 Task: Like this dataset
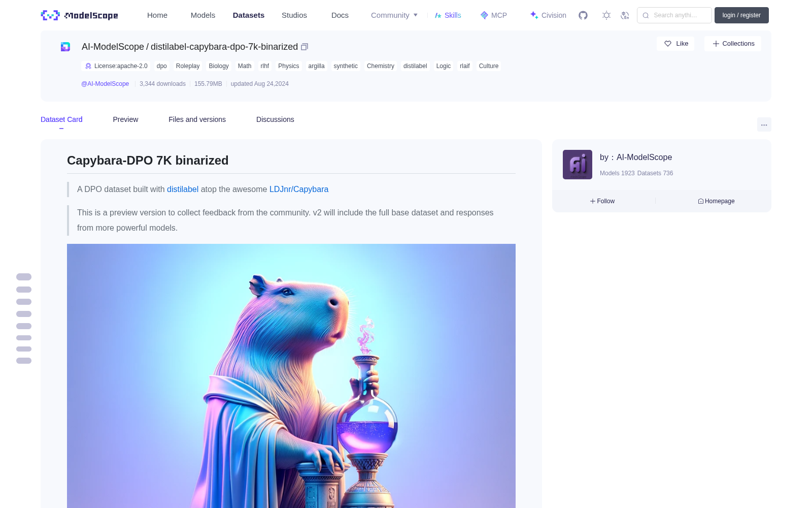tap(675, 44)
